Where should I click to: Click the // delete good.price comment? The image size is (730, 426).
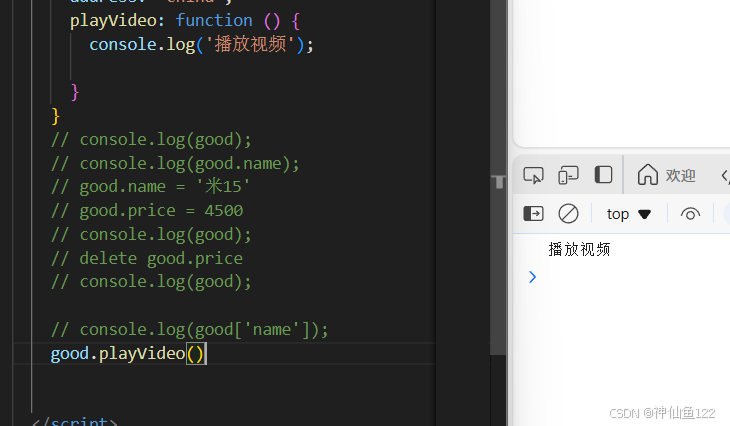147,258
